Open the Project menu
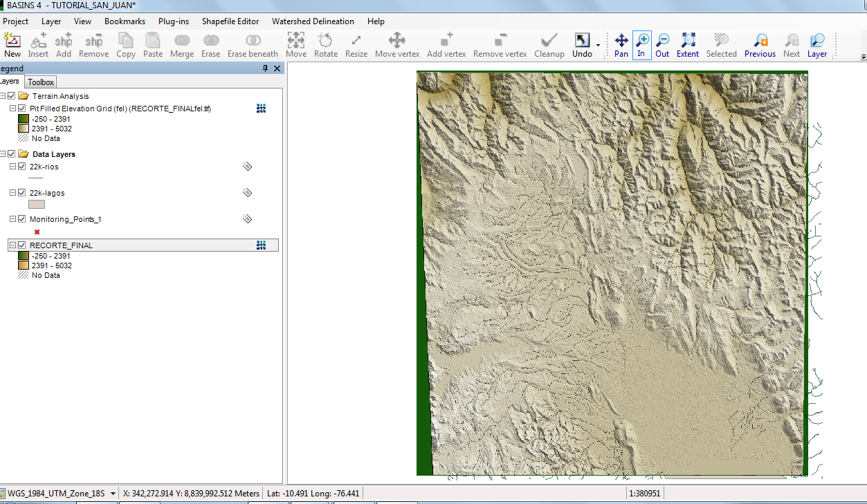Viewport: 867px width, 504px height. pos(15,21)
